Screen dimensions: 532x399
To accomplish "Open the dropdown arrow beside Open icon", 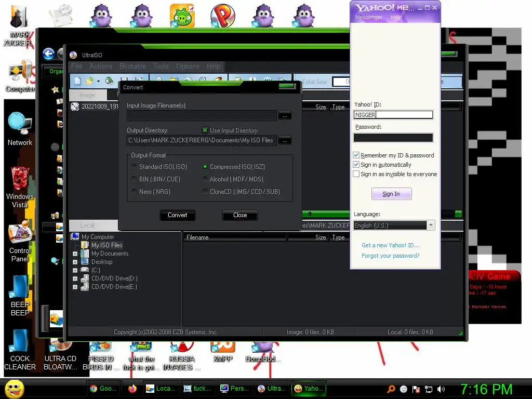I will (98, 81).
